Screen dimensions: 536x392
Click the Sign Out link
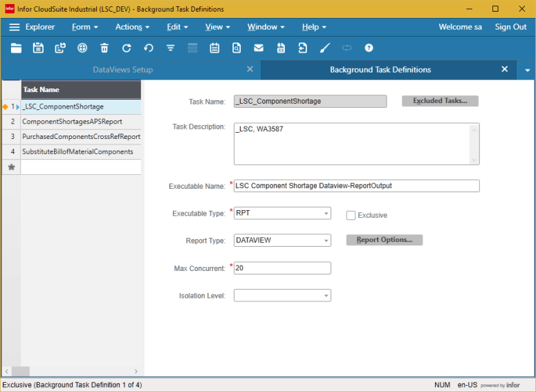point(510,27)
